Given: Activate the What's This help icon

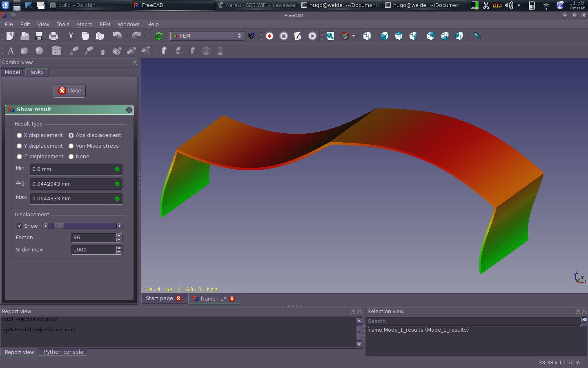Looking at the screenshot, I should coord(252,36).
